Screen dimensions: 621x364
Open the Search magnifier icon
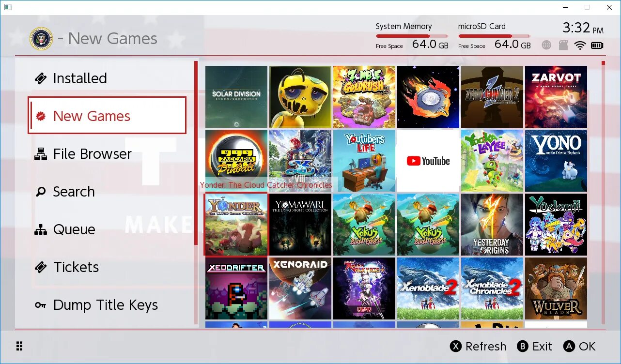42,192
